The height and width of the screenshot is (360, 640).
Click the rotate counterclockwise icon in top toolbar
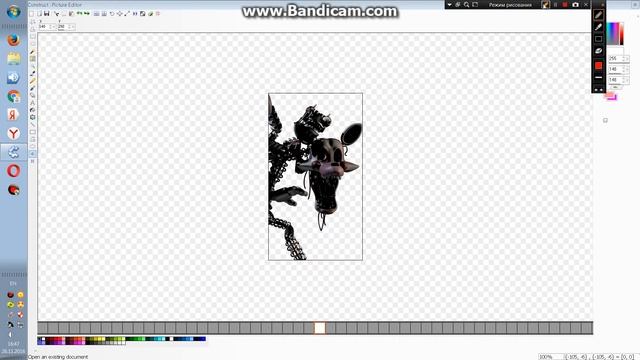(x=112, y=14)
